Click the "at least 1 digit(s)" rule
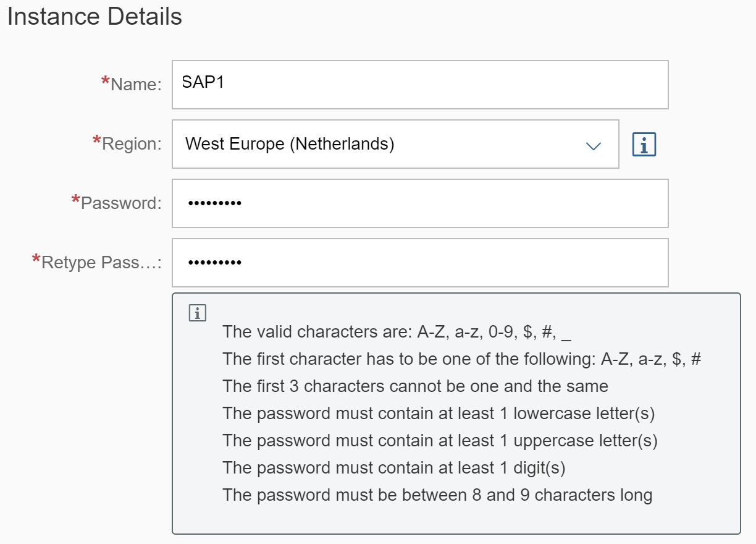The width and height of the screenshot is (756, 544). (393, 468)
